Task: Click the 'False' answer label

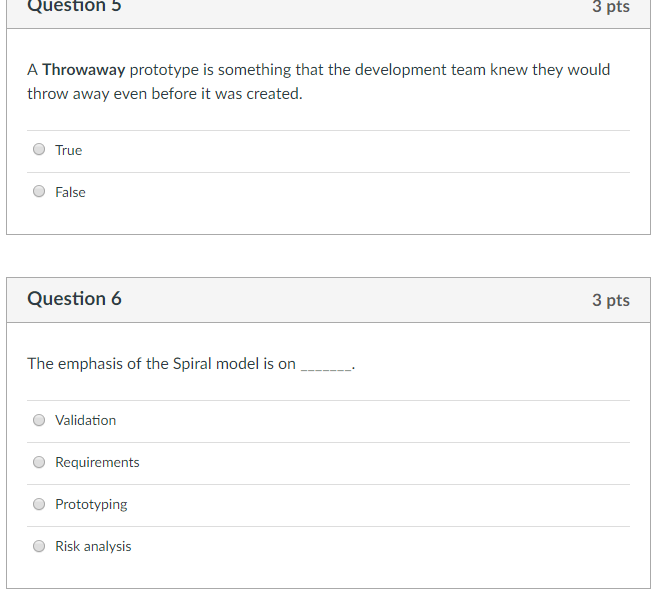Action: pyautogui.click(x=70, y=192)
